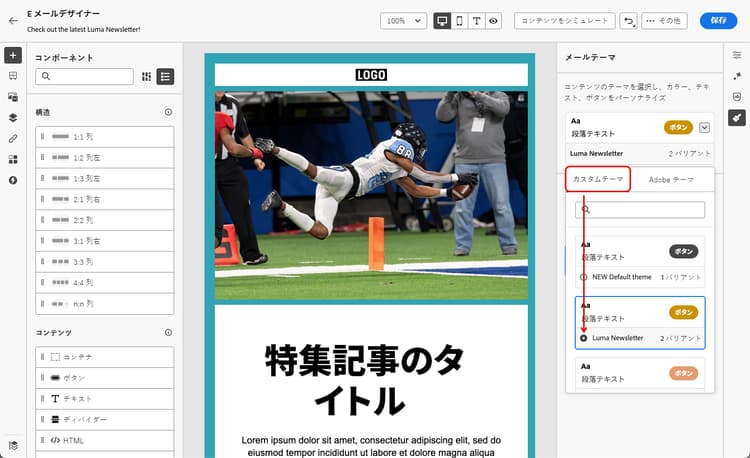
Task: Select the ディバイダー content component
Action: click(x=105, y=419)
